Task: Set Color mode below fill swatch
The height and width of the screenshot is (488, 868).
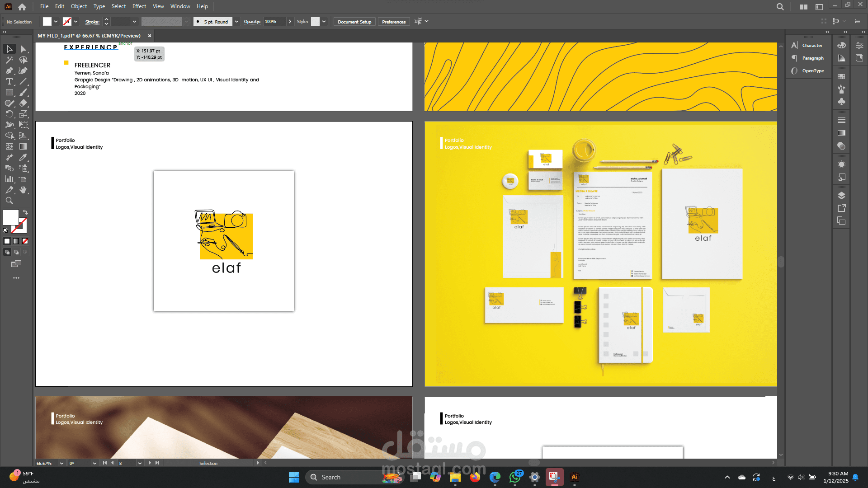Action: (x=7, y=241)
